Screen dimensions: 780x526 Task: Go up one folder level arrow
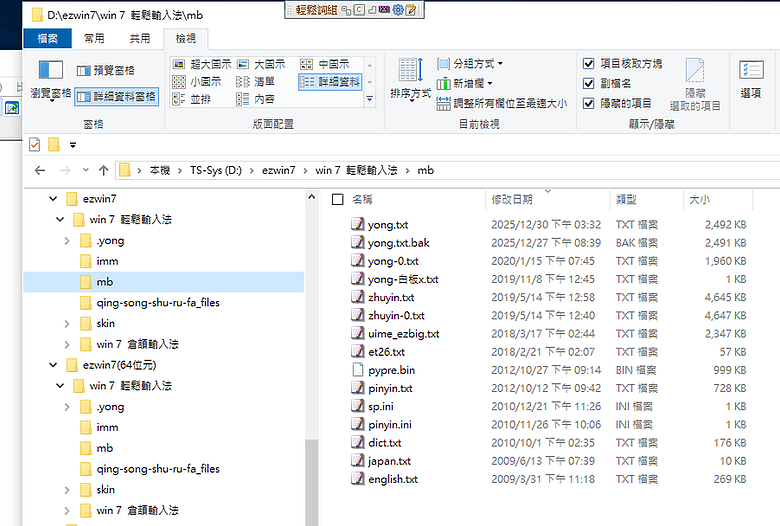(103, 171)
